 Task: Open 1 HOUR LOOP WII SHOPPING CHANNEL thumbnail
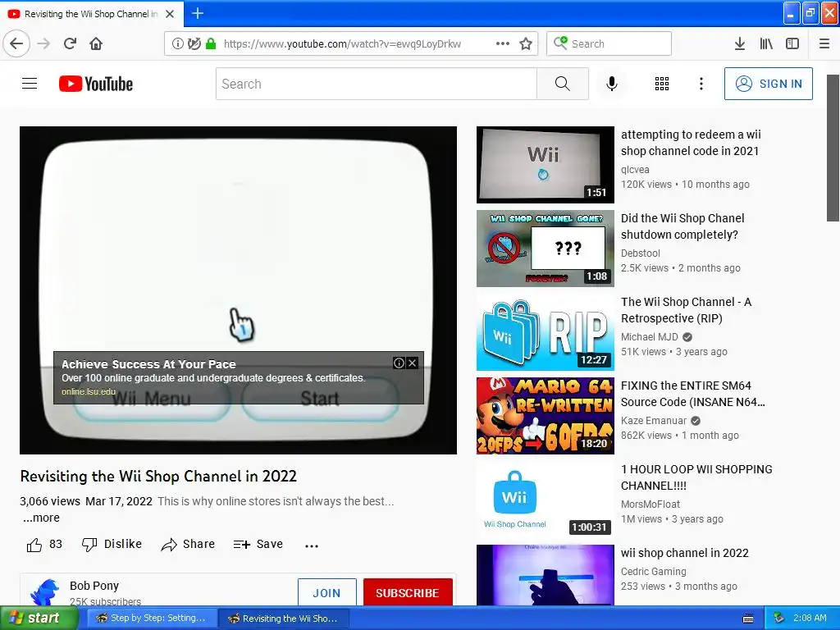(546, 500)
